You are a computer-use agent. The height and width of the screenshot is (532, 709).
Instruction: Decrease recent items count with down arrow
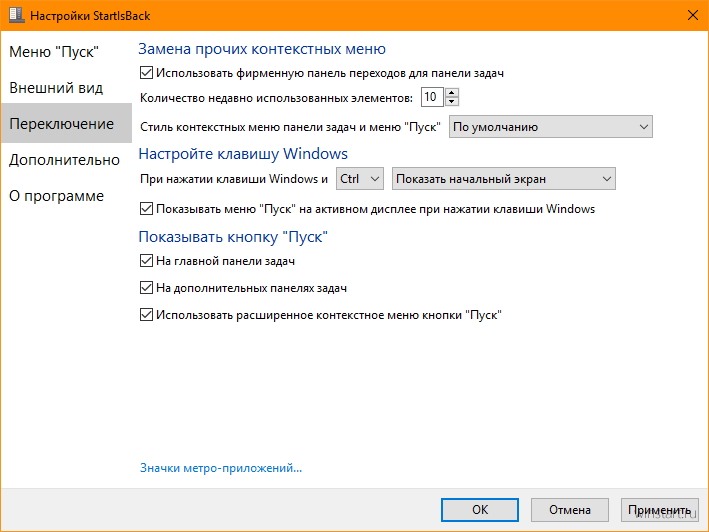point(452,102)
